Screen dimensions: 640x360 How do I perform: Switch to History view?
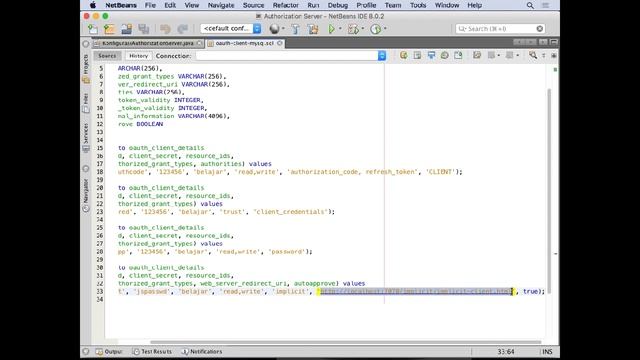pos(138,56)
